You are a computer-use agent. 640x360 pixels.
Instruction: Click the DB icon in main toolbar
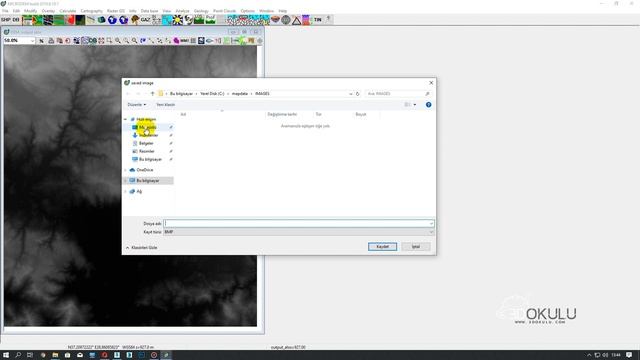(x=16, y=20)
